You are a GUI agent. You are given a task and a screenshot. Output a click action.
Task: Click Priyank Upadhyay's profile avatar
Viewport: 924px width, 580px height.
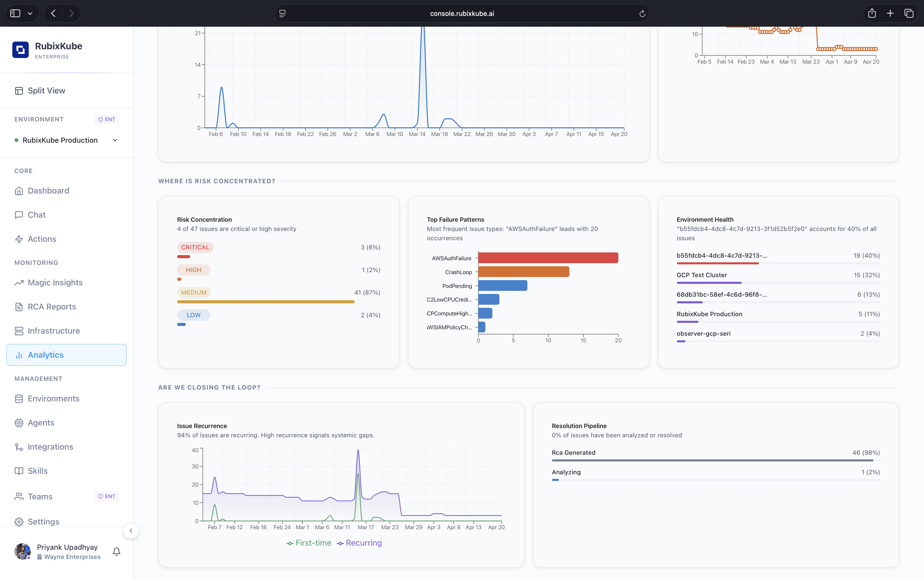(22, 551)
